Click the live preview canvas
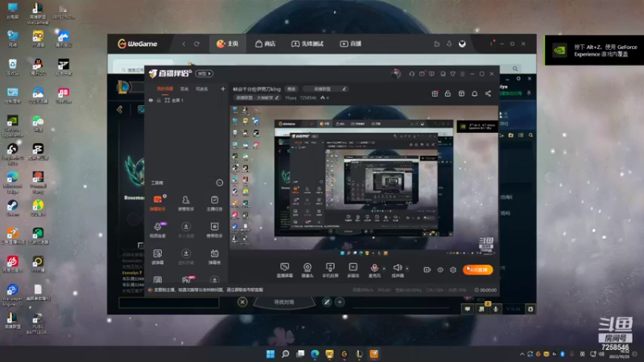This screenshot has width=644, height=362. point(364,178)
